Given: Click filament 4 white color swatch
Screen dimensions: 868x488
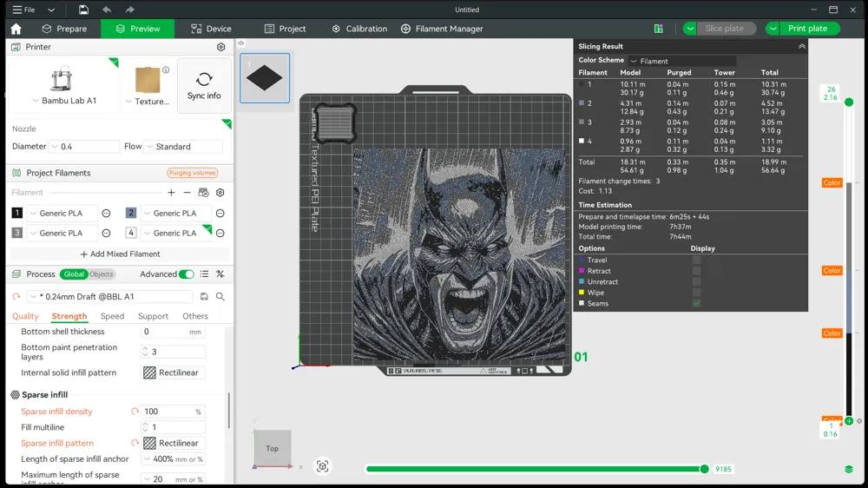Looking at the screenshot, I should pyautogui.click(x=131, y=233).
